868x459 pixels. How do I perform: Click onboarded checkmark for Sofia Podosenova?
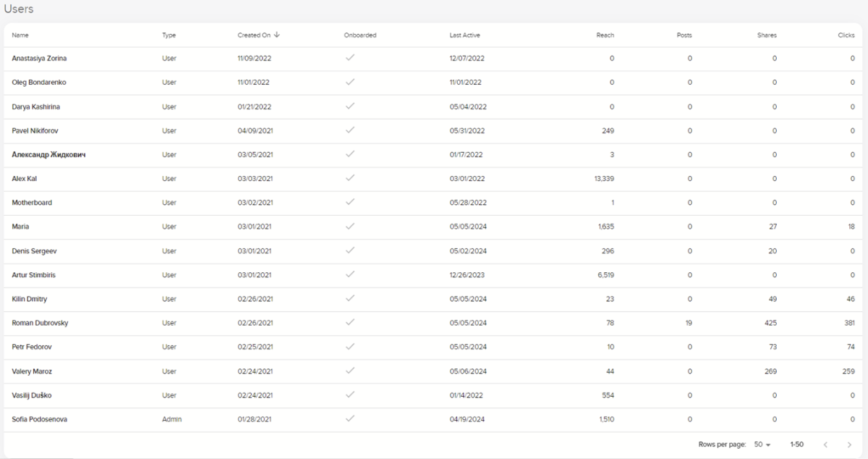pyautogui.click(x=350, y=418)
